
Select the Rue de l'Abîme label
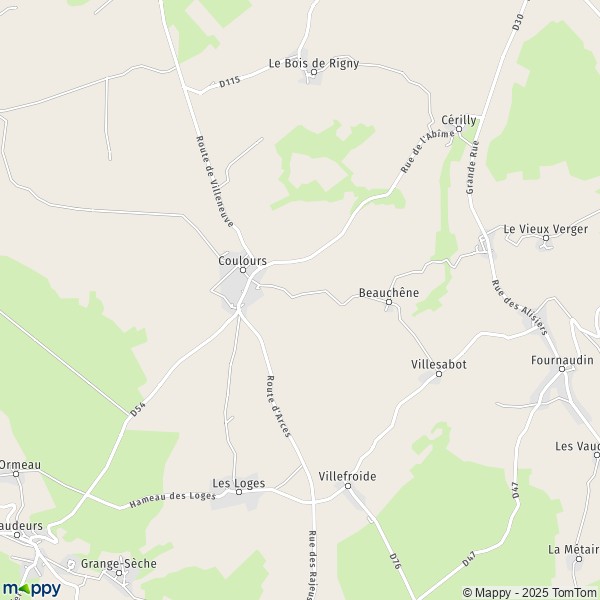point(427,151)
